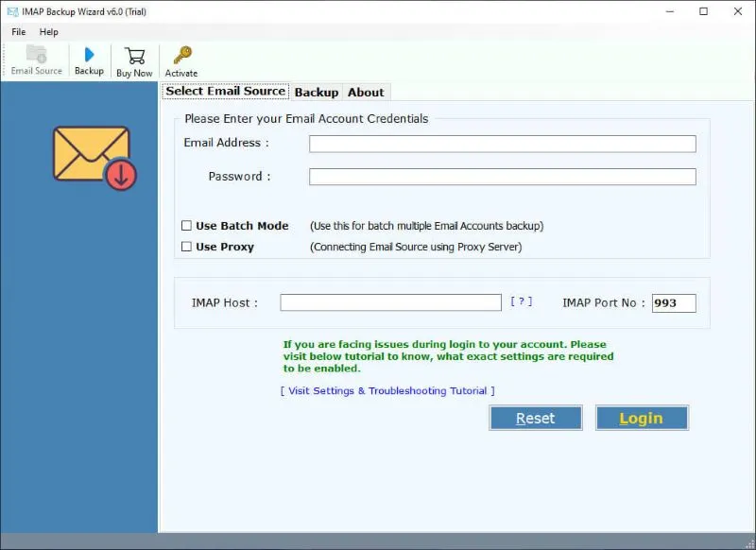The width and height of the screenshot is (756, 550).
Task: Enable Use Batch Mode for multiple accounts
Action: pyautogui.click(x=185, y=226)
